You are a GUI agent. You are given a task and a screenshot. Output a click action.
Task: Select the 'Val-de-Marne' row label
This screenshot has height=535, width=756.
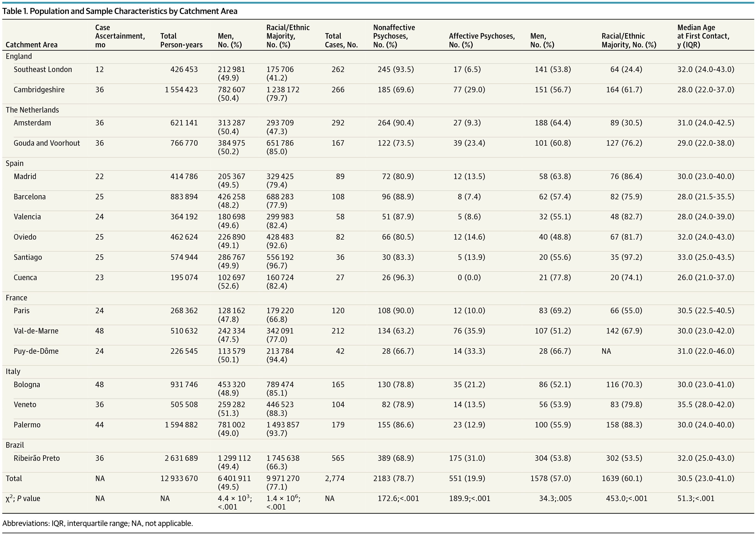pyautogui.click(x=36, y=331)
